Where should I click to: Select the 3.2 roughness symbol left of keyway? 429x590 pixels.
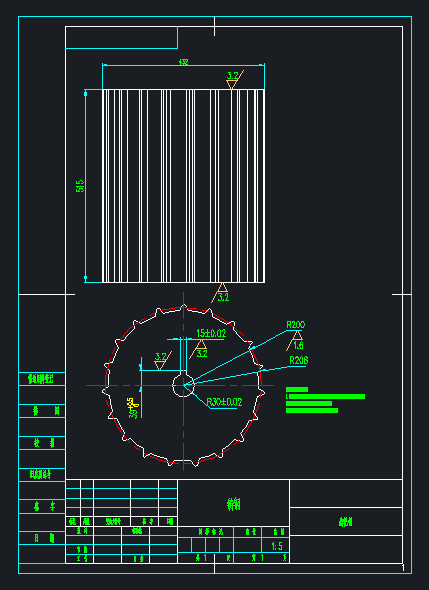pos(163,360)
